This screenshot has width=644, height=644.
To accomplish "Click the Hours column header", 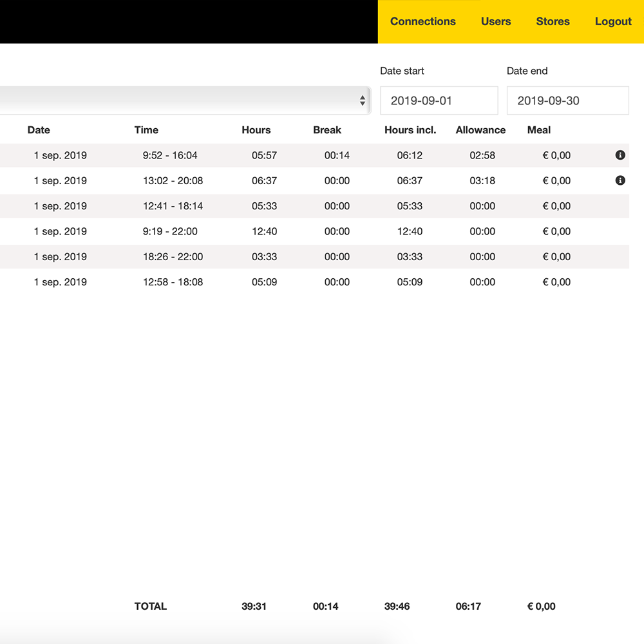I will [x=256, y=130].
